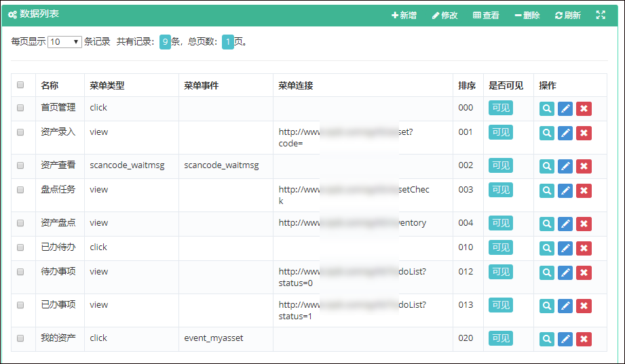Check the 我的资产 row checkbox
The height and width of the screenshot is (364, 625).
pyautogui.click(x=20, y=338)
